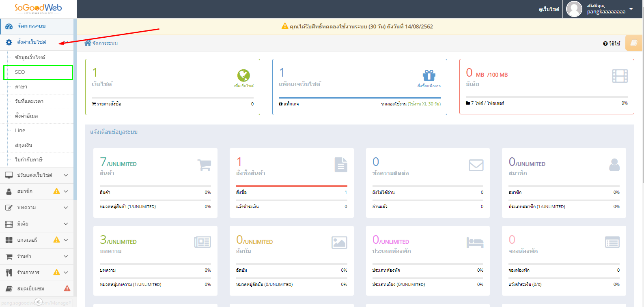Click the green XL 30-day trial link
Image resolution: width=644 pixels, height=307 pixels.
pyautogui.click(x=424, y=104)
